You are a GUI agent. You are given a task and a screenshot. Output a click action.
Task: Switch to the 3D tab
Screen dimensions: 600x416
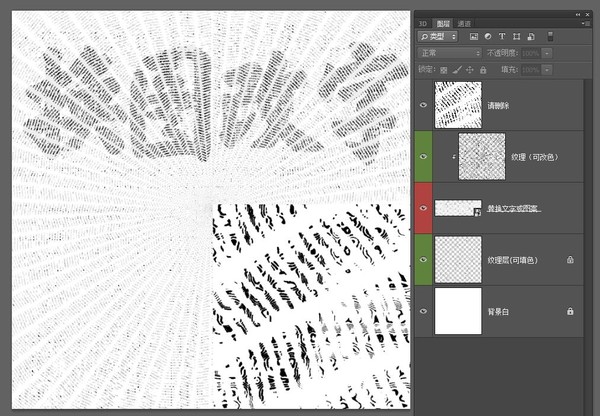423,24
